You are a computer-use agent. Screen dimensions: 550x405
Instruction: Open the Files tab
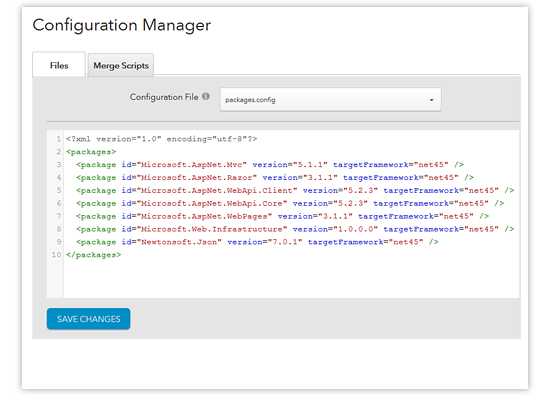[59, 65]
